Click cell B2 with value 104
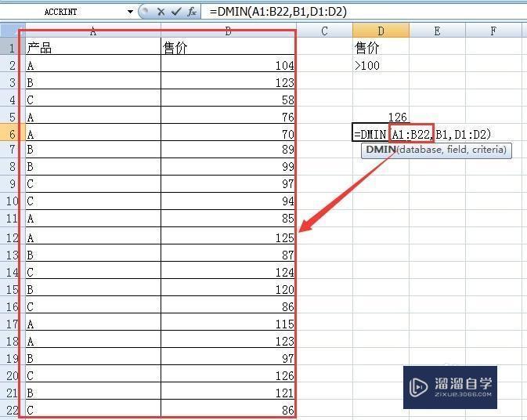This screenshot has height=420, width=527. click(x=228, y=64)
